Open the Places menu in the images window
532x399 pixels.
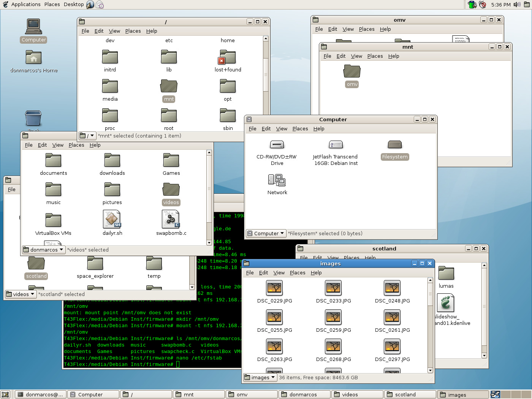pos(298,272)
